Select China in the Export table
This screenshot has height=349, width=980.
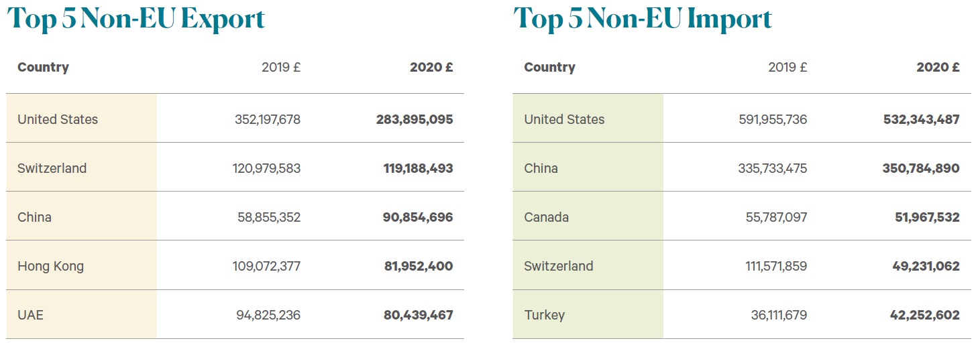[34, 217]
